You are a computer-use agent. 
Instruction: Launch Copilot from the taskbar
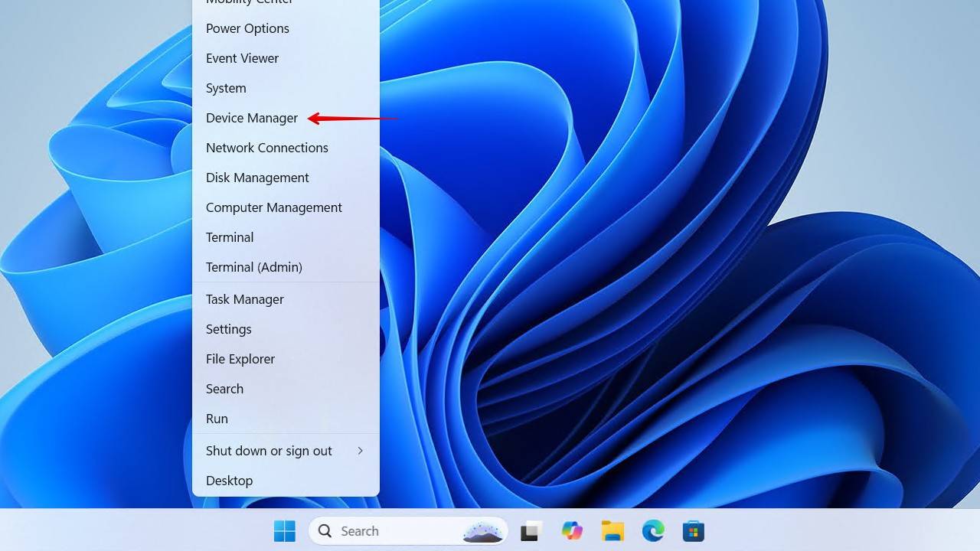[x=572, y=531]
